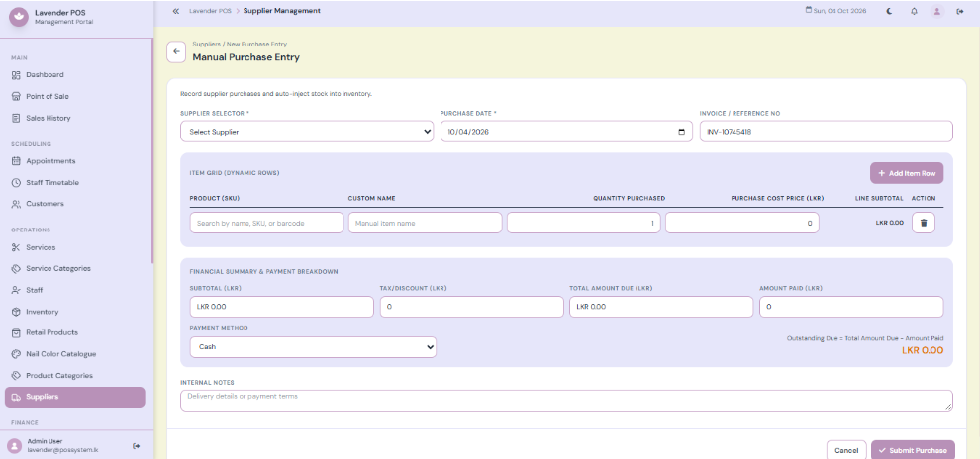Viewport: 980px width, 459px height.
Task: Click the LKR 0.00 outstanding due amount
Action: [922, 350]
